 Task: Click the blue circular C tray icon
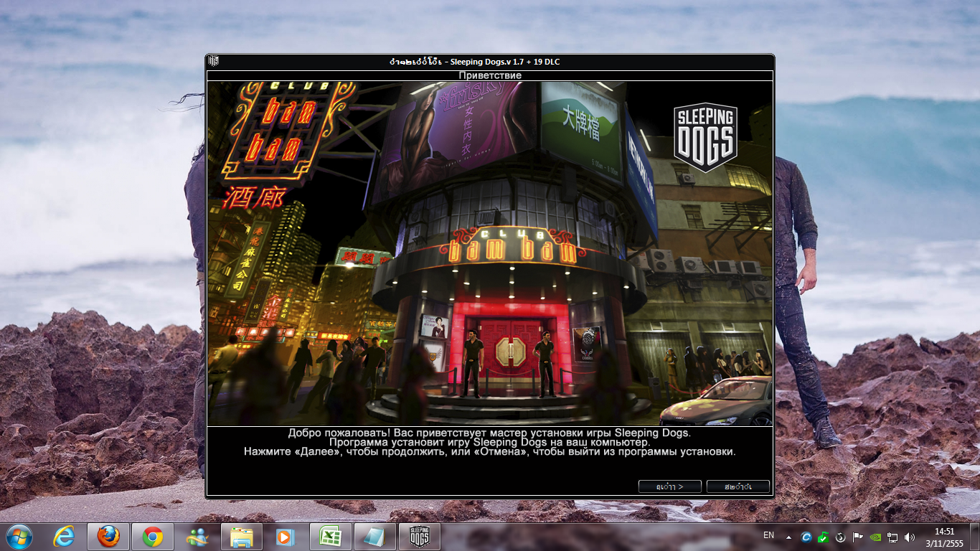coord(806,537)
